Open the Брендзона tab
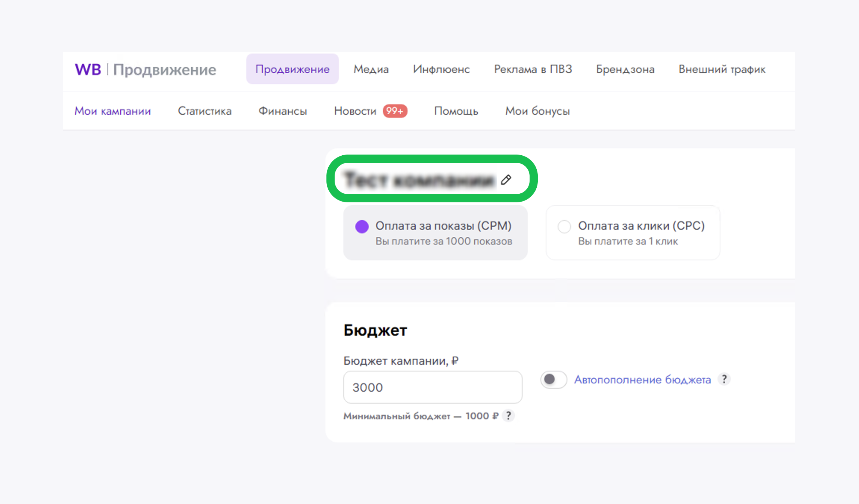This screenshot has height=504, width=859. [625, 69]
